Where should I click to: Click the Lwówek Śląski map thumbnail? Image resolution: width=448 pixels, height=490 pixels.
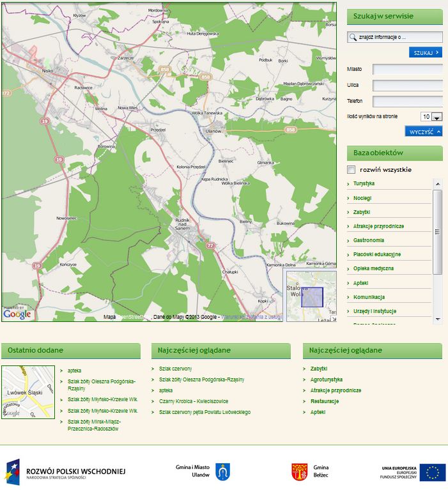pyautogui.click(x=28, y=392)
